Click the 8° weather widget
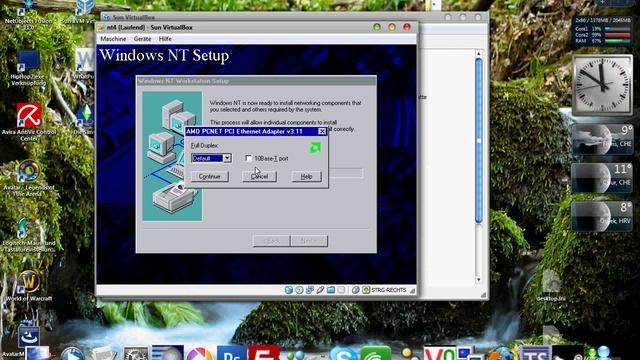This screenshot has height=360, width=640. point(602,216)
